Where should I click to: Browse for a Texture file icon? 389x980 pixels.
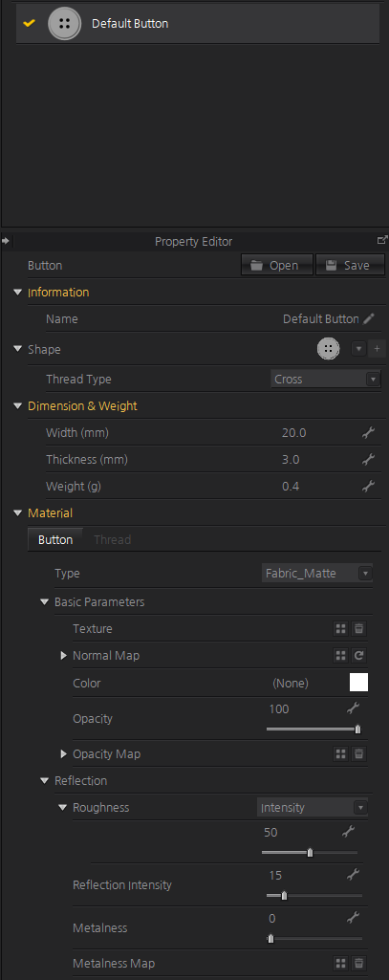tap(340, 629)
